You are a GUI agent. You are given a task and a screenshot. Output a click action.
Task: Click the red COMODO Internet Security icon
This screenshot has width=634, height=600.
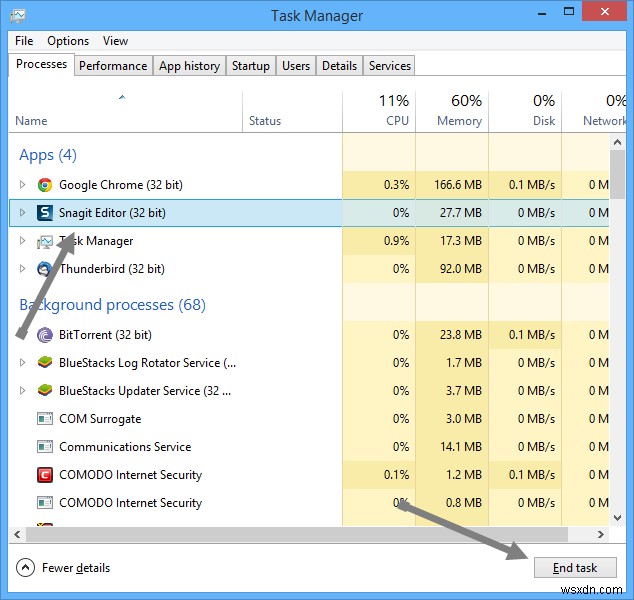45,475
